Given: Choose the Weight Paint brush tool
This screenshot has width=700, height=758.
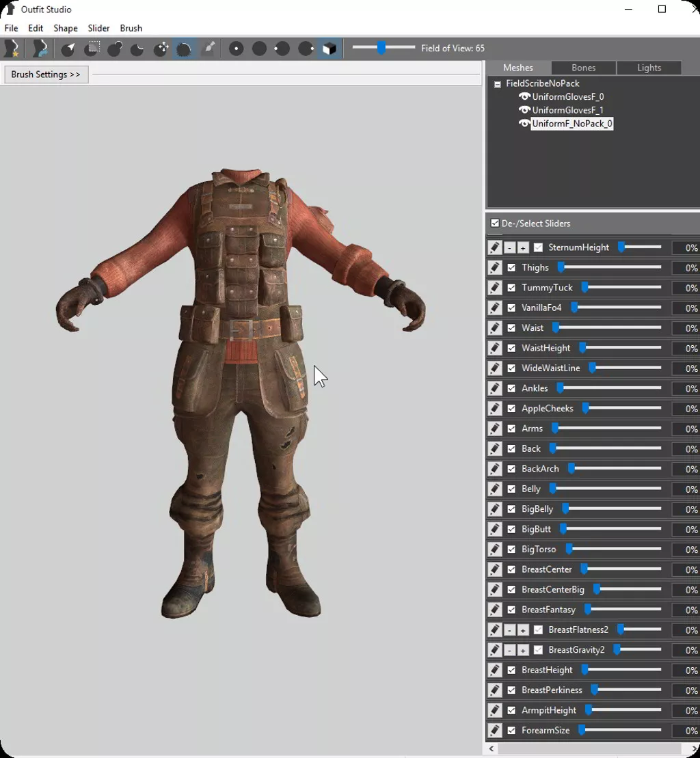Looking at the screenshot, I should point(208,49).
